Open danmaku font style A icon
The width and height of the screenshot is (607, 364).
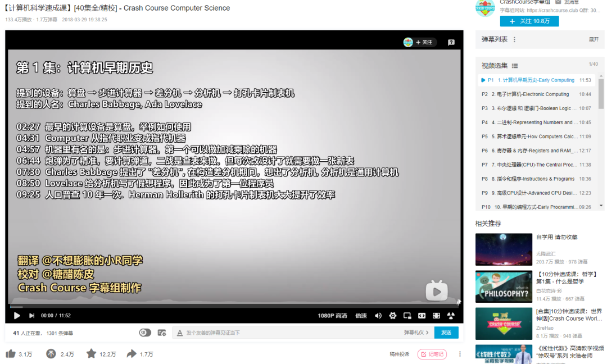point(180,333)
